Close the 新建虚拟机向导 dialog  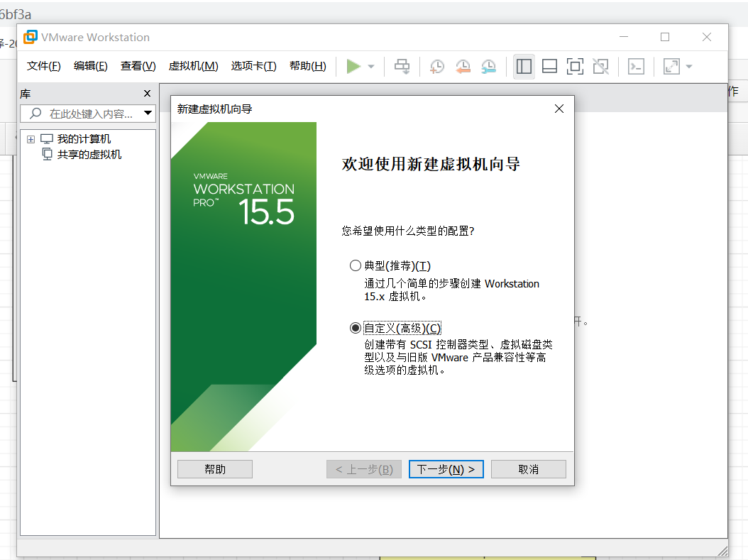tap(559, 109)
